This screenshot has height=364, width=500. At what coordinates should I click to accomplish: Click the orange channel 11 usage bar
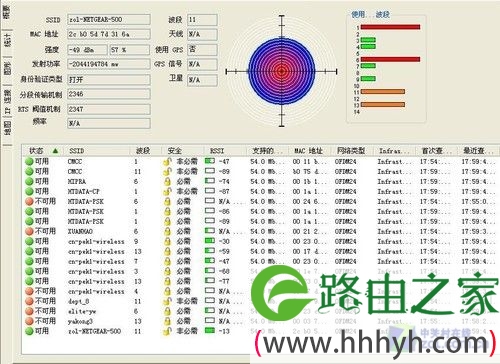tap(383, 92)
